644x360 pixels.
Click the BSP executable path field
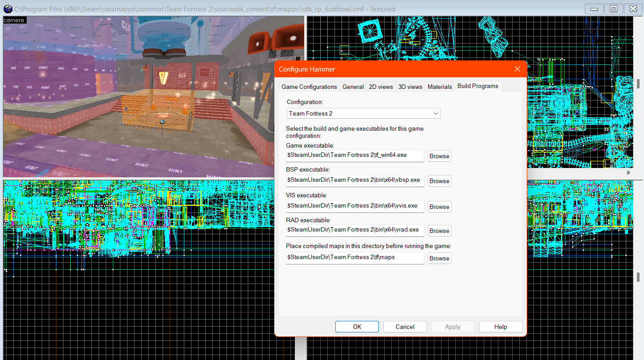(x=355, y=180)
